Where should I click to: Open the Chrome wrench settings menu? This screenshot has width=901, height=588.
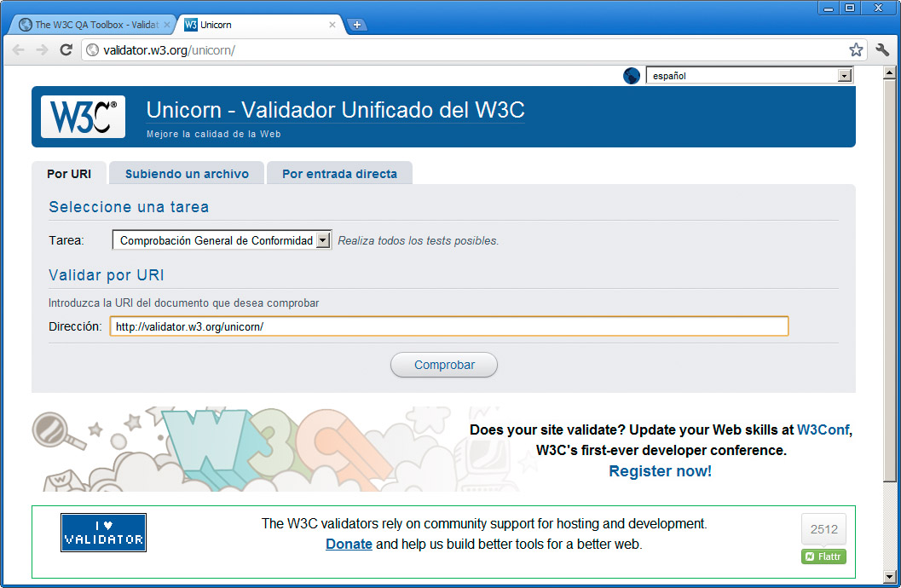tap(882, 50)
